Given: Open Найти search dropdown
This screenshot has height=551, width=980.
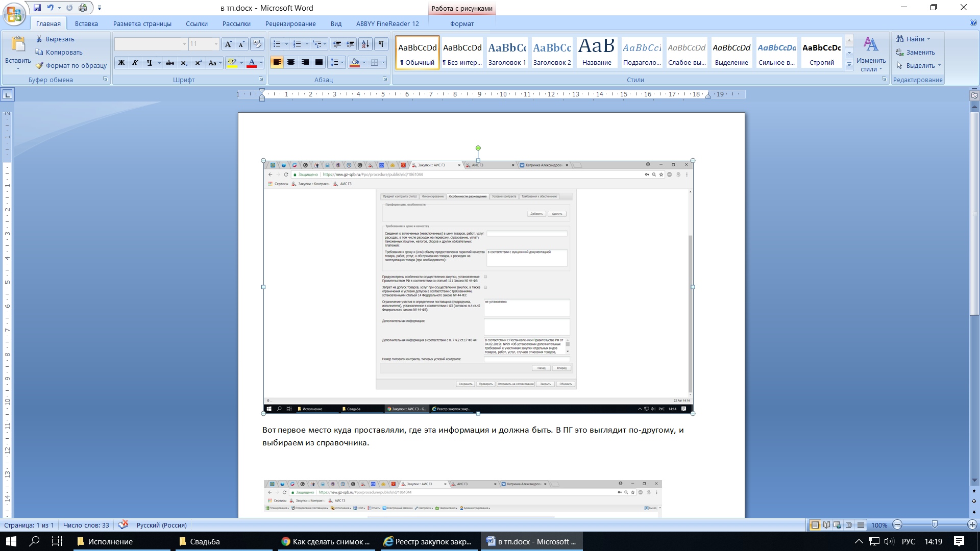Looking at the screenshot, I should tap(913, 39).
